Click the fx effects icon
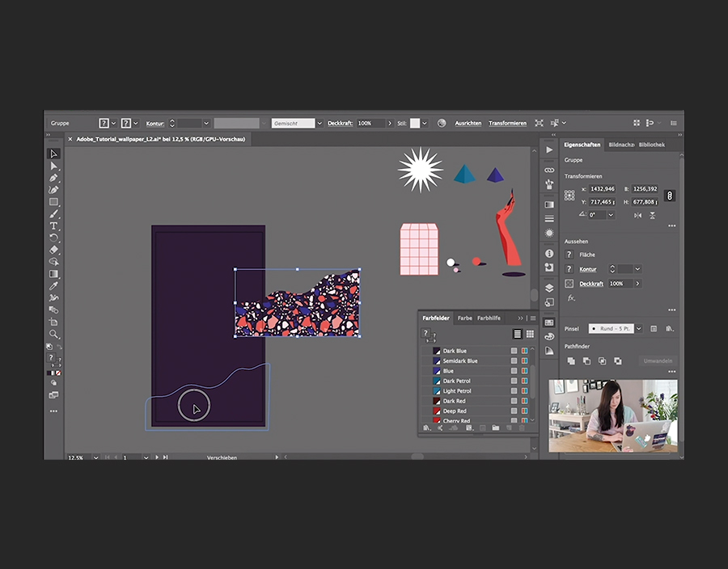 coord(571,298)
